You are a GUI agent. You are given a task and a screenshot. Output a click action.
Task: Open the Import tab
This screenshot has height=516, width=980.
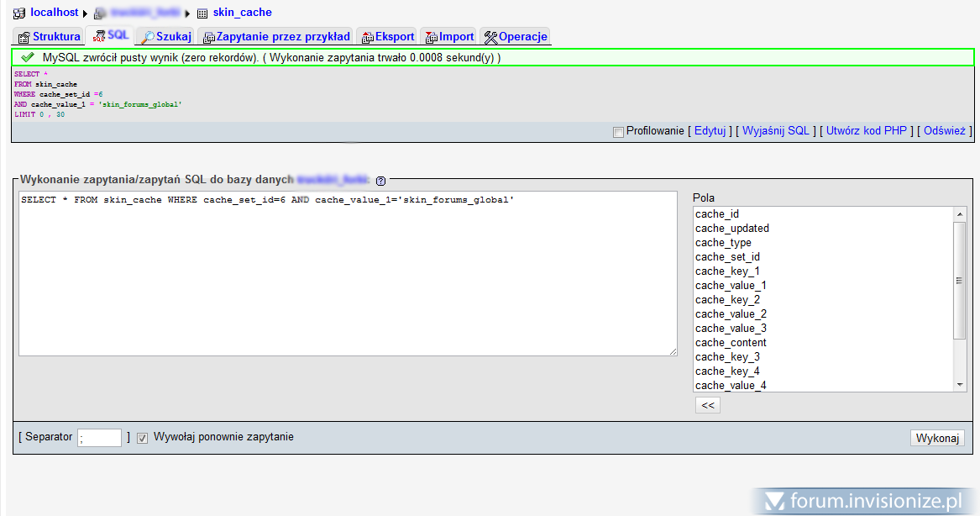pos(449,36)
